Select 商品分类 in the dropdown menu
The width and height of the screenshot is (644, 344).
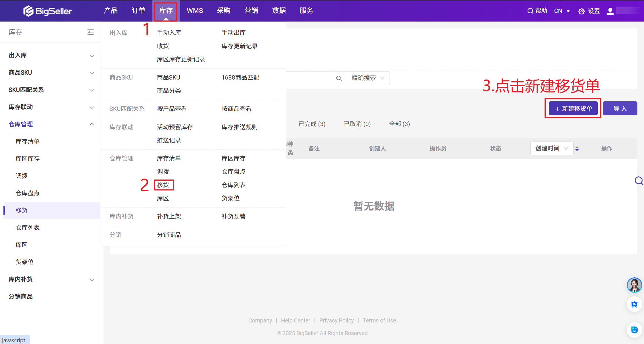(169, 90)
